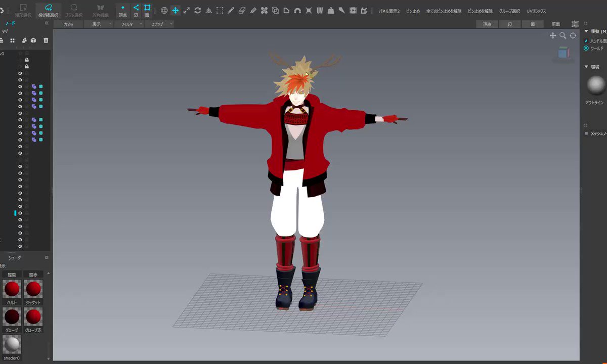Pick the dotted rectangle marquee tool in the toolbar
The image size is (607, 364).
pos(220,10)
